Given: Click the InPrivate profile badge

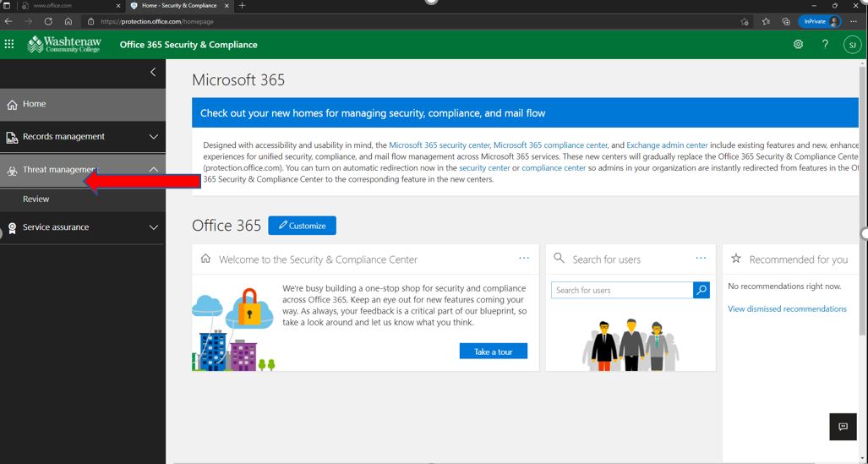Looking at the screenshot, I should tap(820, 22).
